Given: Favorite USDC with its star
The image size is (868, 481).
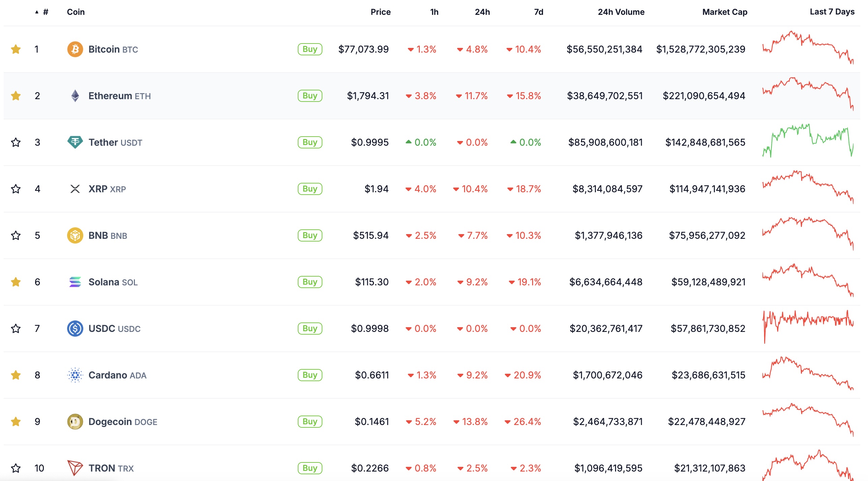Looking at the screenshot, I should pyautogui.click(x=16, y=329).
